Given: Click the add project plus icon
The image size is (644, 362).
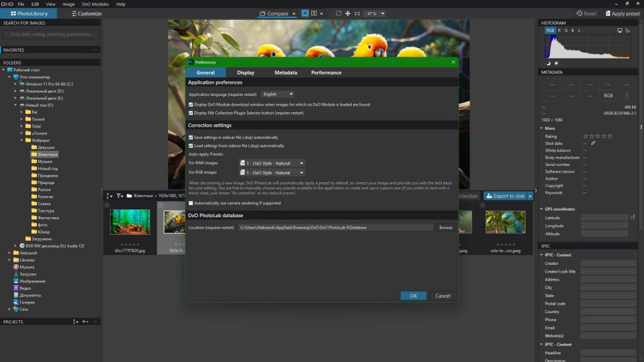Looking at the screenshot, I should [x=84, y=322].
